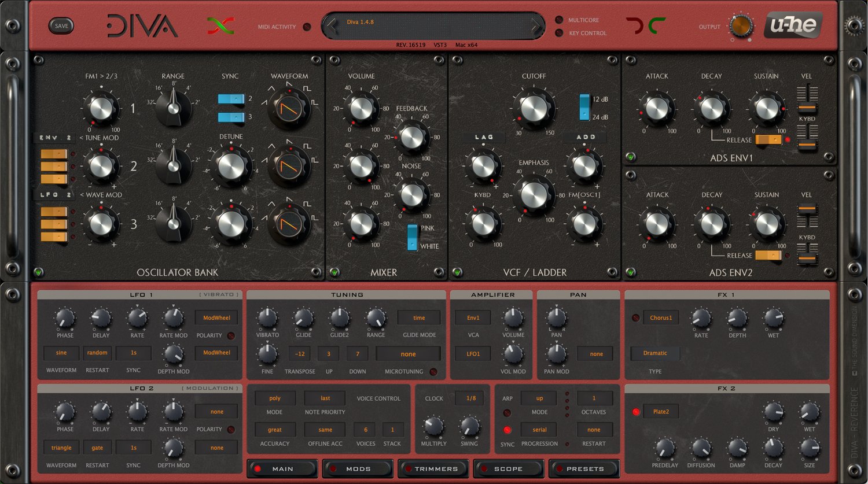This screenshot has height=484, width=868.
Task: Click the red undo arrow icon
Action: [634, 25]
